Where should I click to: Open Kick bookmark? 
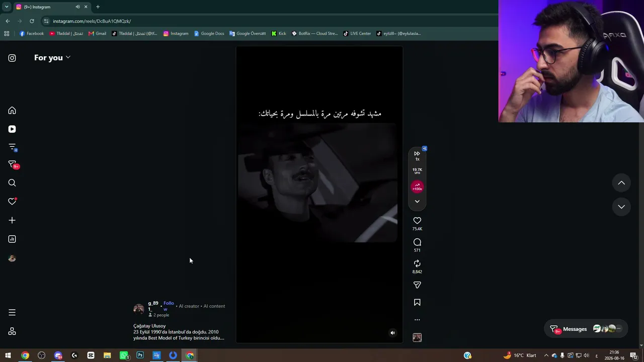[279, 34]
